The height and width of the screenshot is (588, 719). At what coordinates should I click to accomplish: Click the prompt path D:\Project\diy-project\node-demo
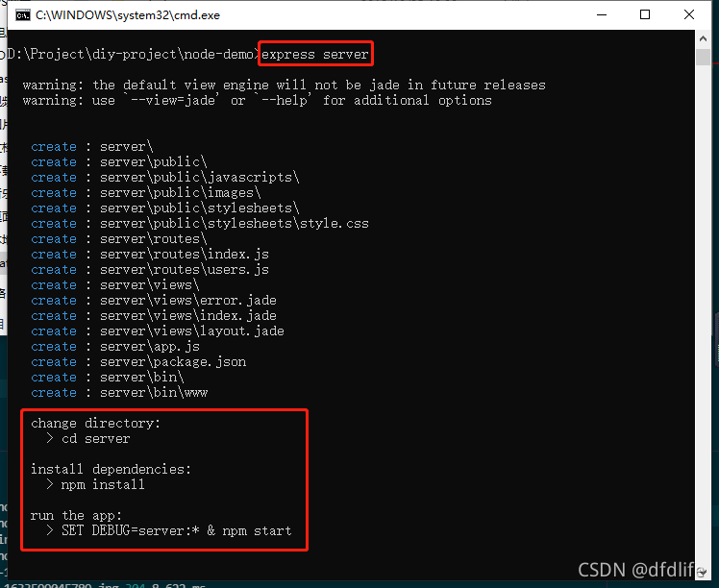pyautogui.click(x=133, y=54)
